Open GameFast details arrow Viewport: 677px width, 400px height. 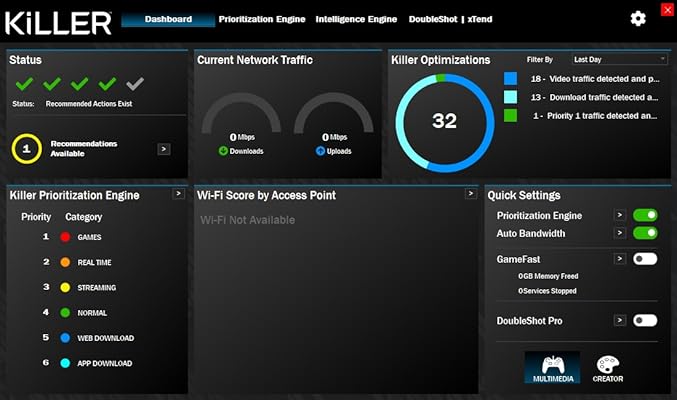coord(620,259)
